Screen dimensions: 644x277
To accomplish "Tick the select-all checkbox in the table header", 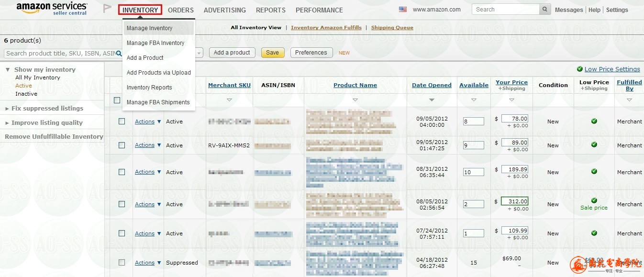I will (117, 100).
